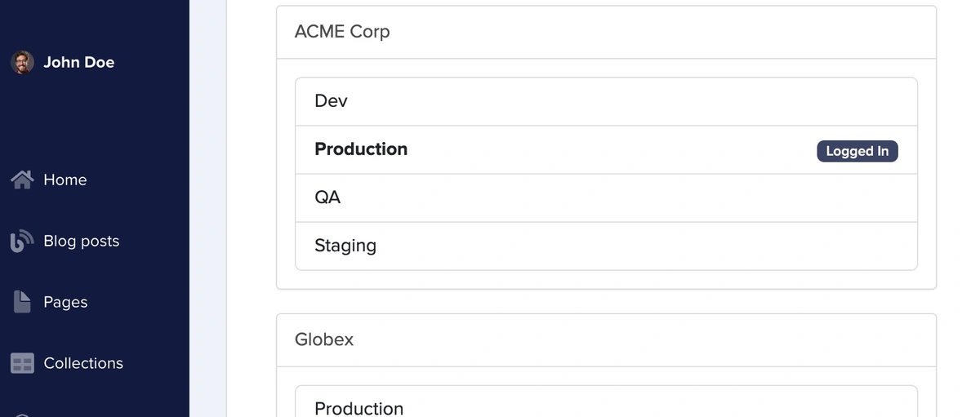980x417 pixels.
Task: Switch to ACME Corp Dev environment
Action: (x=331, y=101)
